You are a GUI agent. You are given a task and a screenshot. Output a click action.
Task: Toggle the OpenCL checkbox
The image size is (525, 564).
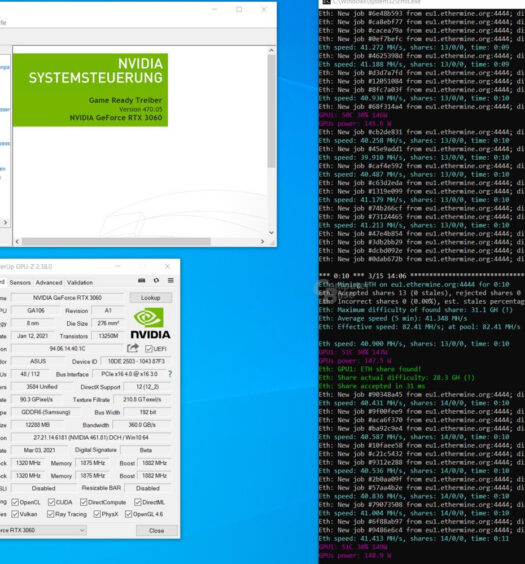15,502
